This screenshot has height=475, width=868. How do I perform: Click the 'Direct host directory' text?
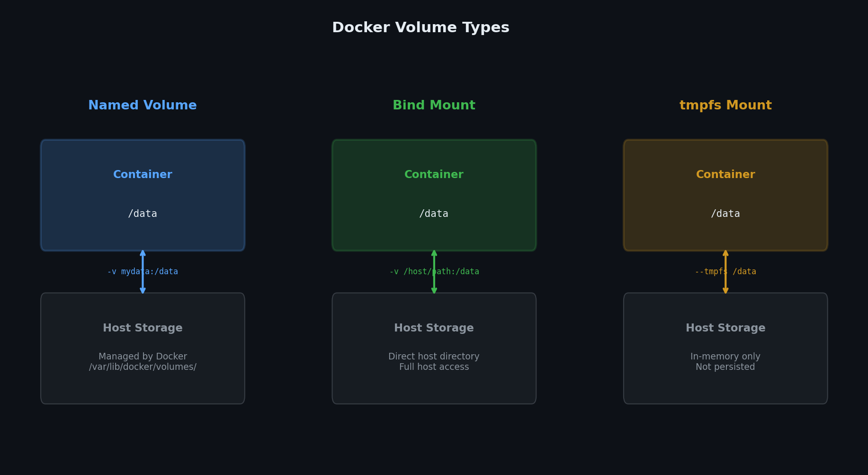point(434,357)
